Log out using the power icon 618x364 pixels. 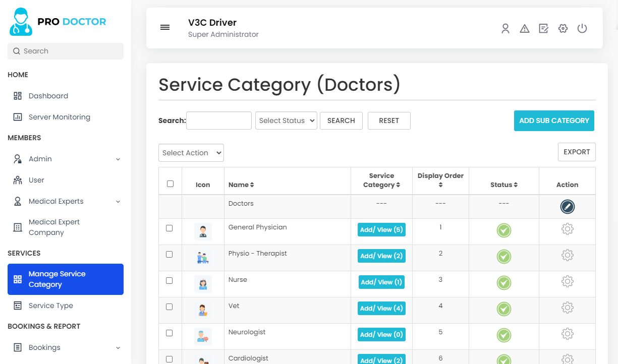582,28
